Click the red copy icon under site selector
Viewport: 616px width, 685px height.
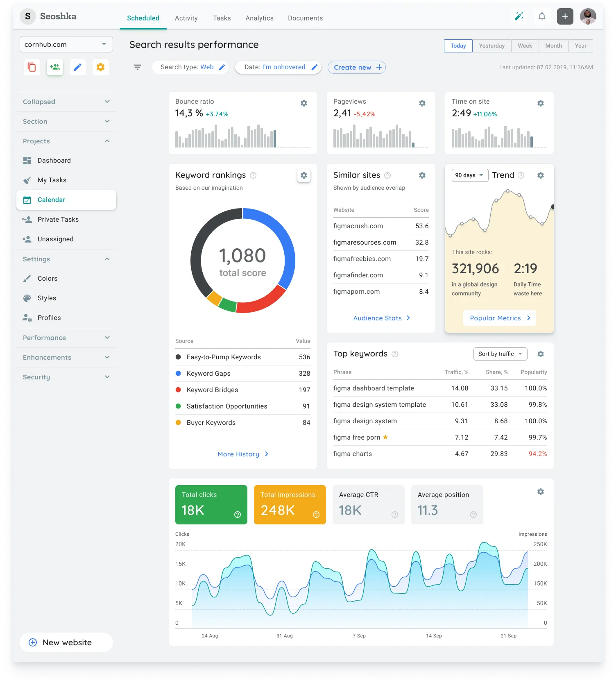32,67
